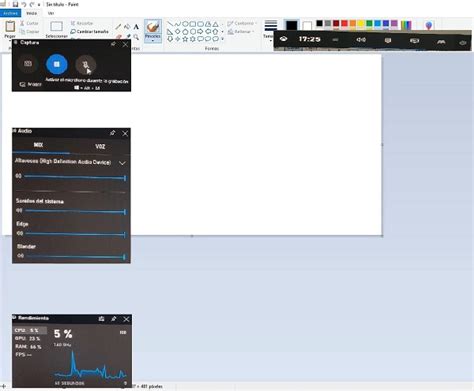Click the Xbox logo in Game Bar
Viewport: 474px width, 391px height.
(x=284, y=39)
